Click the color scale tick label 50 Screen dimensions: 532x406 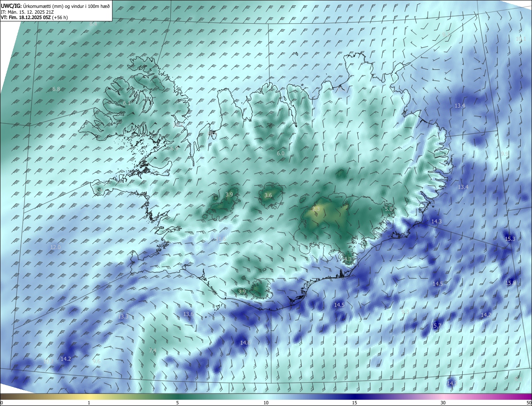click(x=529, y=403)
